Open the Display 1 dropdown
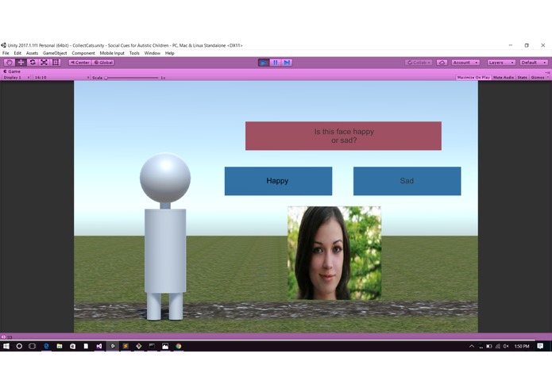This screenshot has height=392, width=552. point(16,77)
